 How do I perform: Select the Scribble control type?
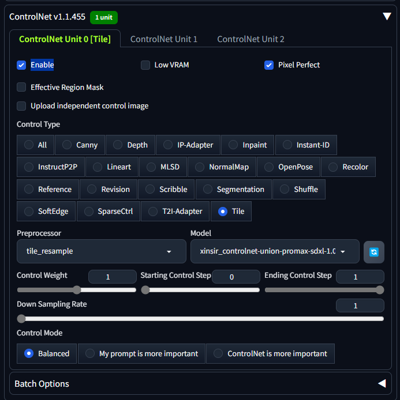(166, 189)
